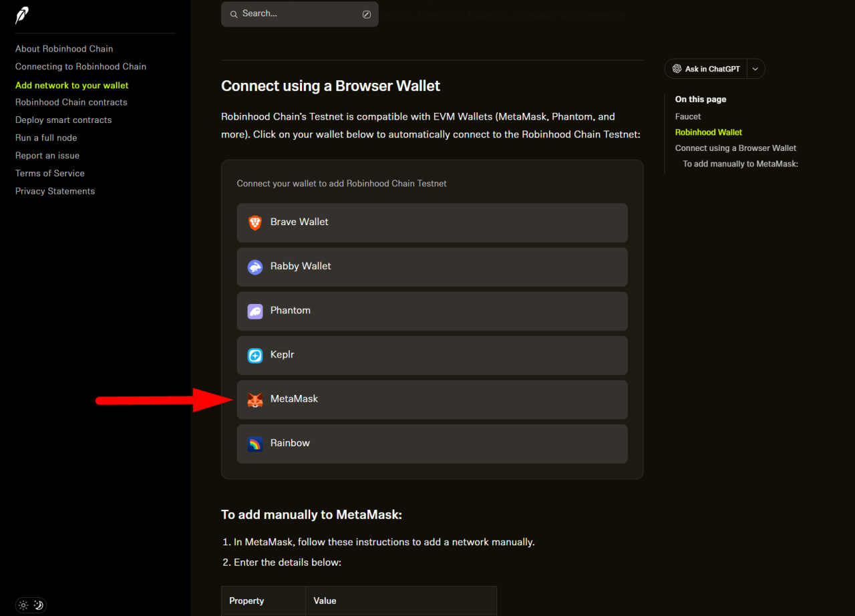Screen dimensions: 855x616
Task: Jump to 'To add manually to MetaMask' link
Action: (x=740, y=164)
